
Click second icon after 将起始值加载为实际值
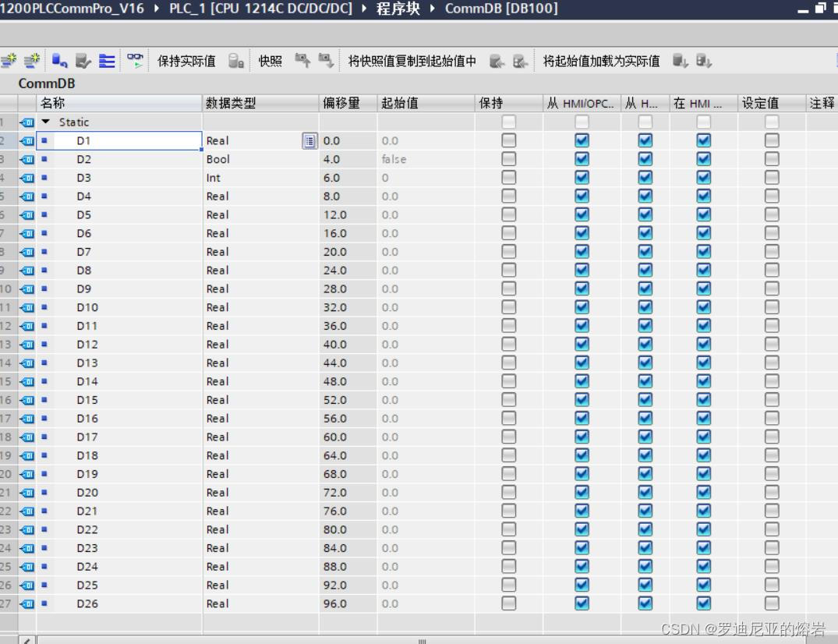point(704,61)
